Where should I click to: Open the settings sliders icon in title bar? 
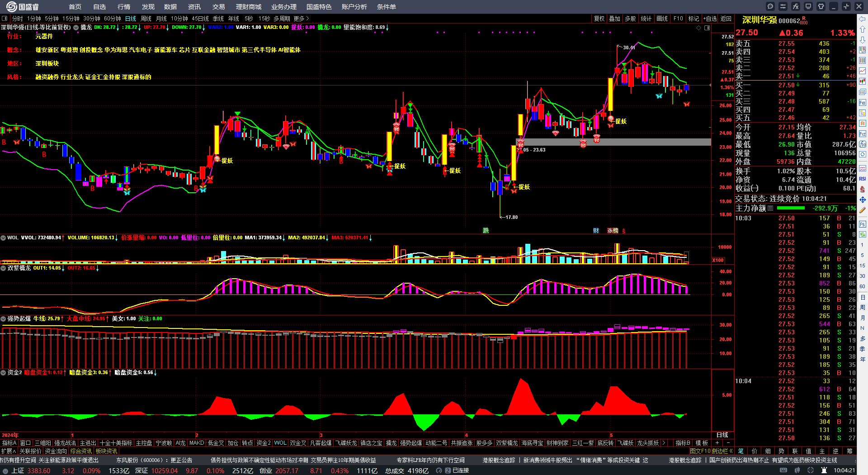click(783, 6)
